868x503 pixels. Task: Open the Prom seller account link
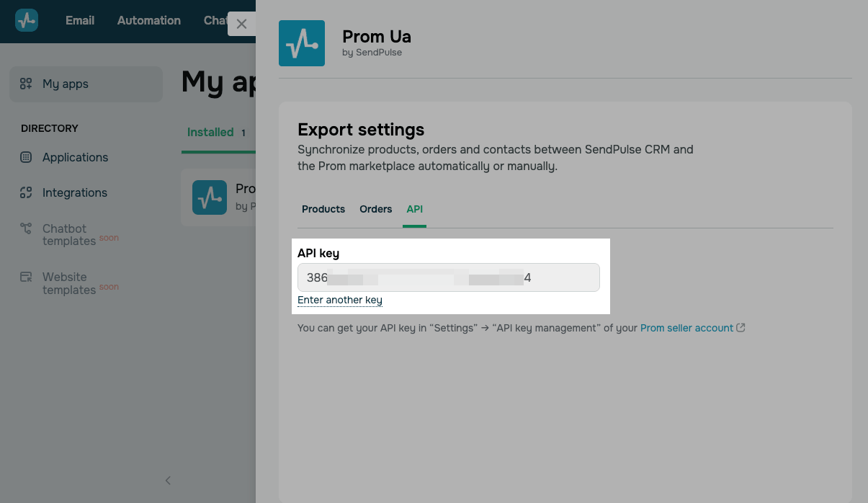coord(686,328)
